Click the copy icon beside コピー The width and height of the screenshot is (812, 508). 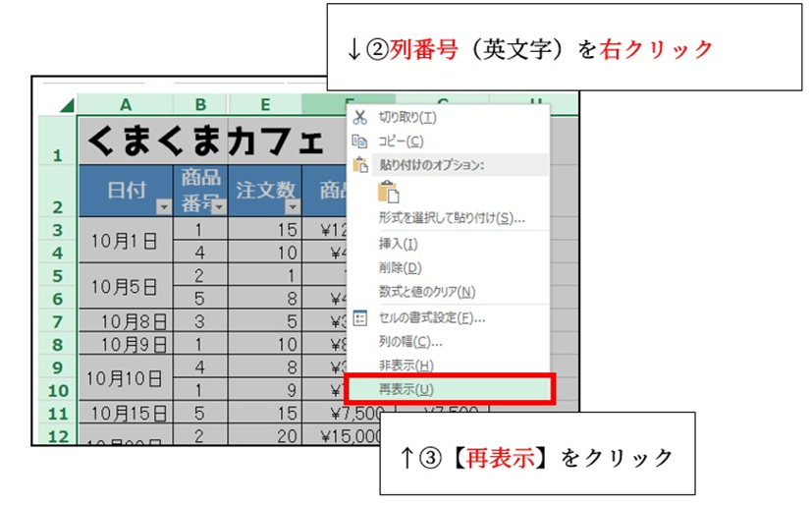359,141
